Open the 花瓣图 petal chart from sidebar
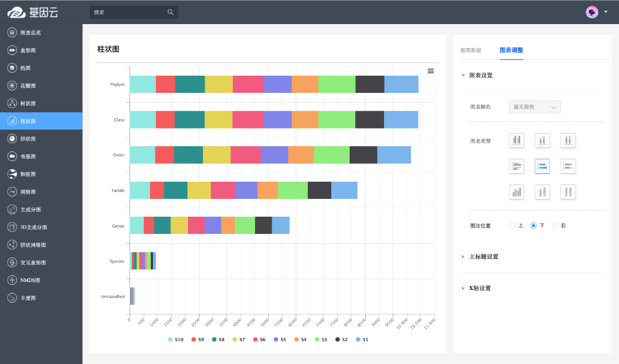Image resolution: width=619 pixels, height=364 pixels. [28, 86]
